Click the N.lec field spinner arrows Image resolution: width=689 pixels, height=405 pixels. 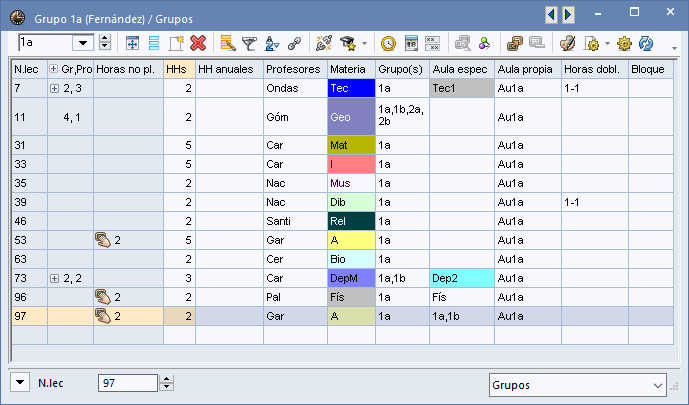click(x=166, y=383)
